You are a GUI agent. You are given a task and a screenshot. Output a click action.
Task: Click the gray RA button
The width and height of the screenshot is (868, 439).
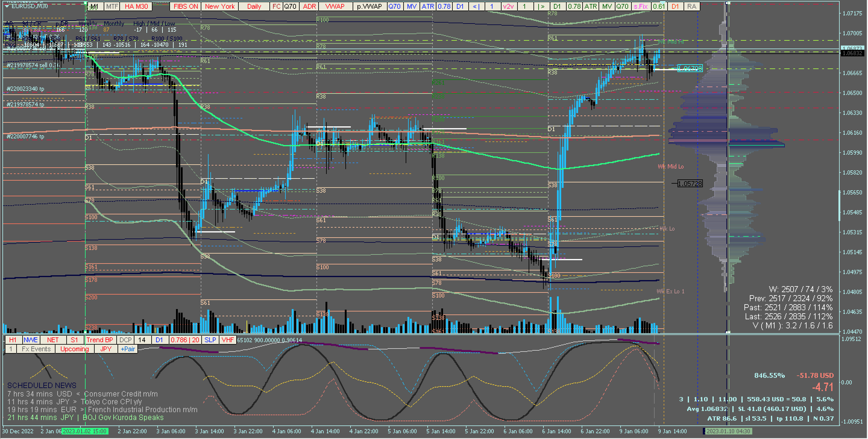(x=691, y=6)
